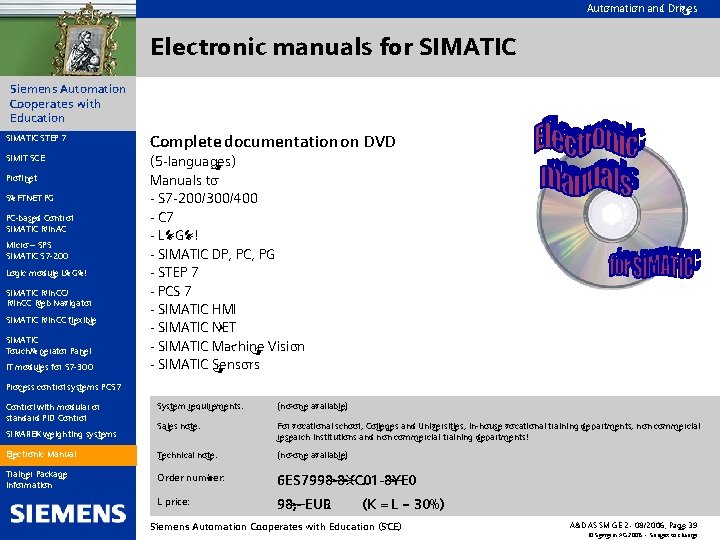Click SIMATIC Machine Vision list item
Image resolution: width=720 pixels, height=540 pixels.
click(x=227, y=346)
